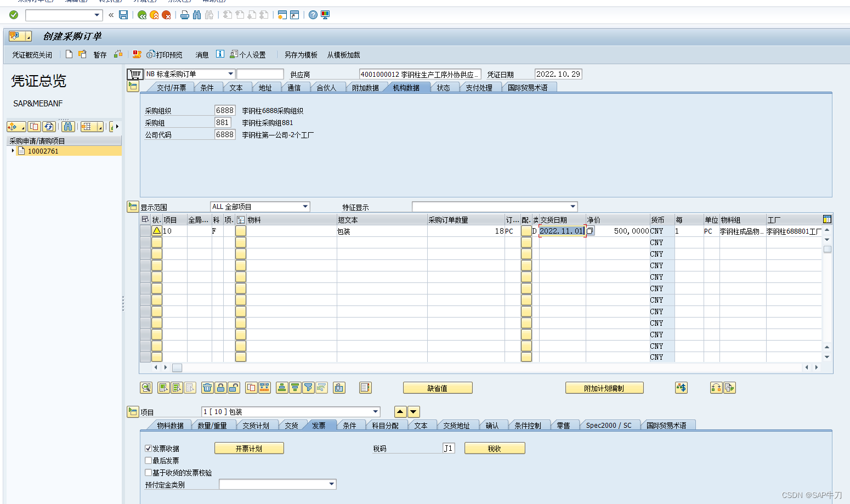
Task: Click the table column settings icon
Action: click(x=827, y=219)
